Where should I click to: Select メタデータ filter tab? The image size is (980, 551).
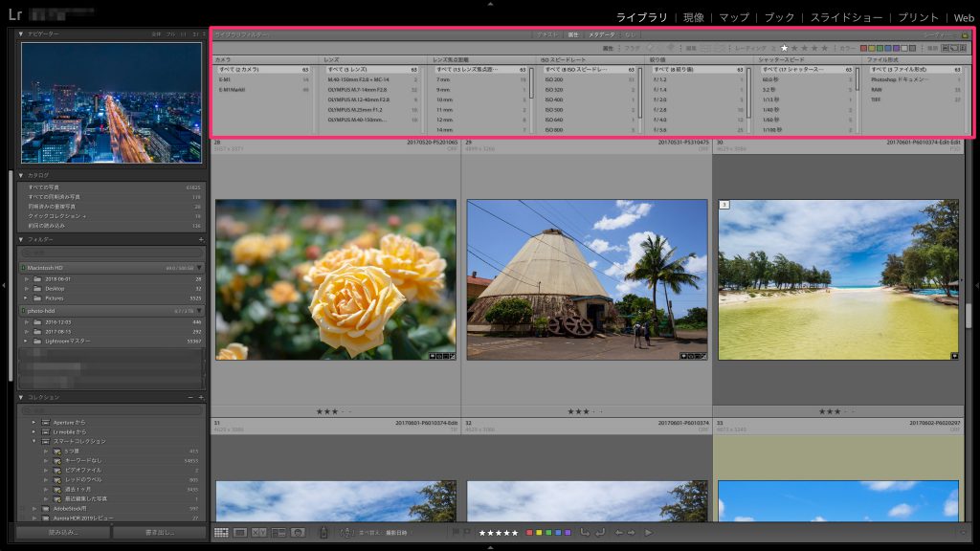point(602,35)
